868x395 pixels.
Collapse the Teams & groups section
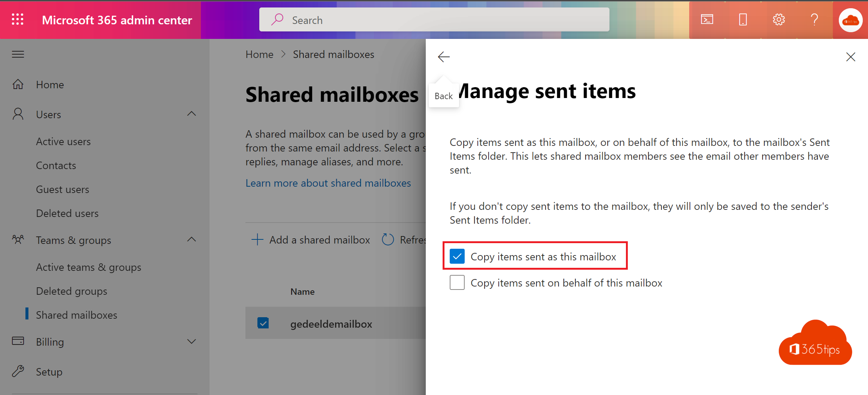point(192,240)
